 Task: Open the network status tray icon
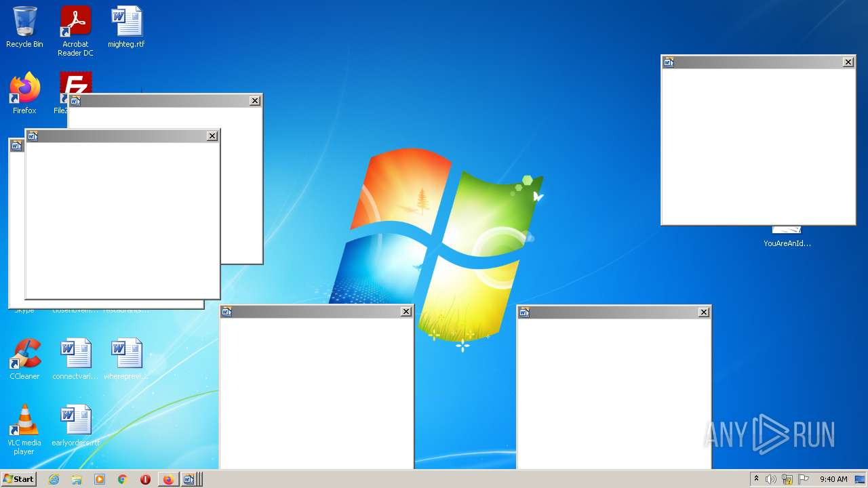tap(787, 479)
